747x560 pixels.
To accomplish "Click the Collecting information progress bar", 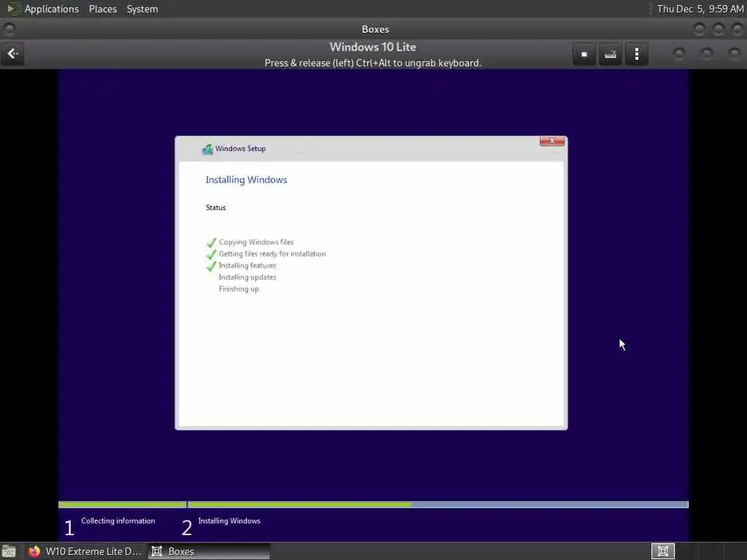I will [x=122, y=505].
